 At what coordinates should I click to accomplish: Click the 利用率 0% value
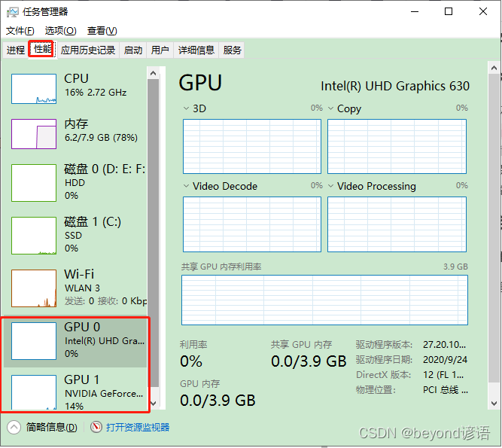191,361
